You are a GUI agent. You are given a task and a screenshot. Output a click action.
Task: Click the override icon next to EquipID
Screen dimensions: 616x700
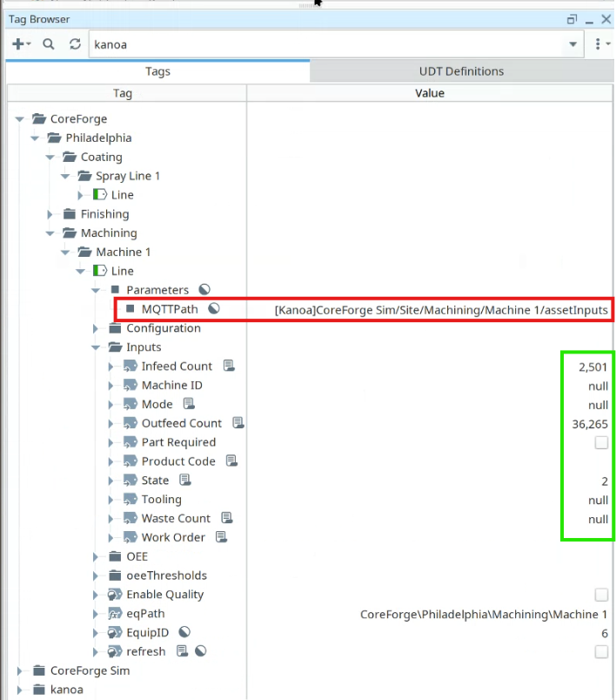click(x=184, y=632)
